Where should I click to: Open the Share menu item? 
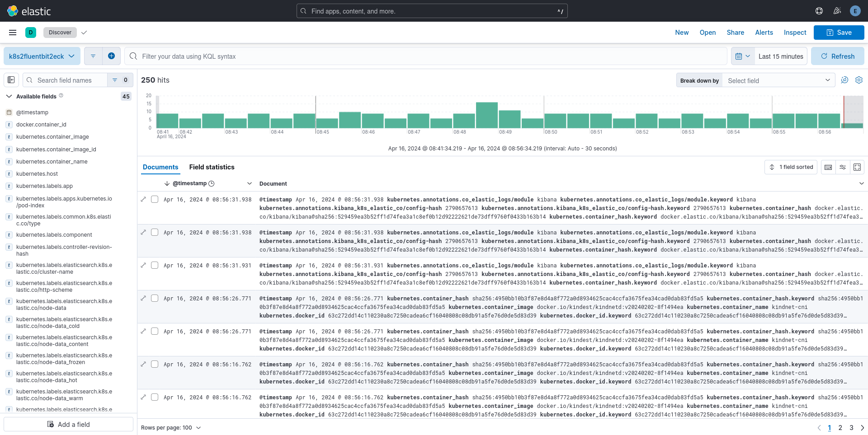pyautogui.click(x=735, y=33)
